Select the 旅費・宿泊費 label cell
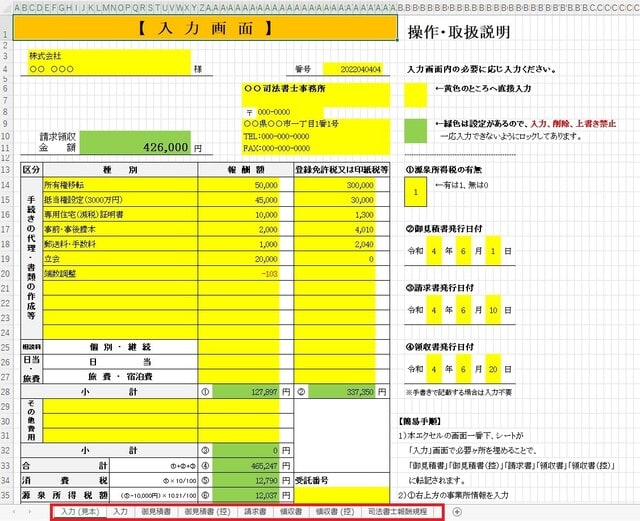The width and height of the screenshot is (640, 521). pyautogui.click(x=120, y=376)
